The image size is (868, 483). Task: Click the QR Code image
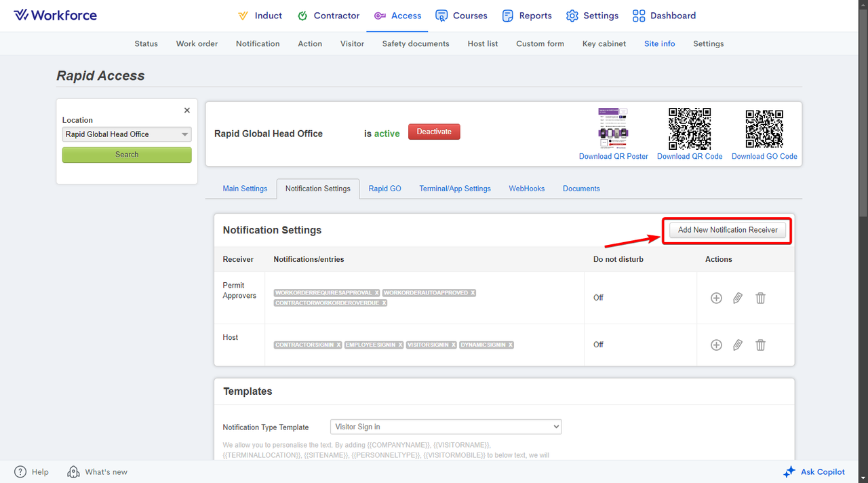(690, 128)
